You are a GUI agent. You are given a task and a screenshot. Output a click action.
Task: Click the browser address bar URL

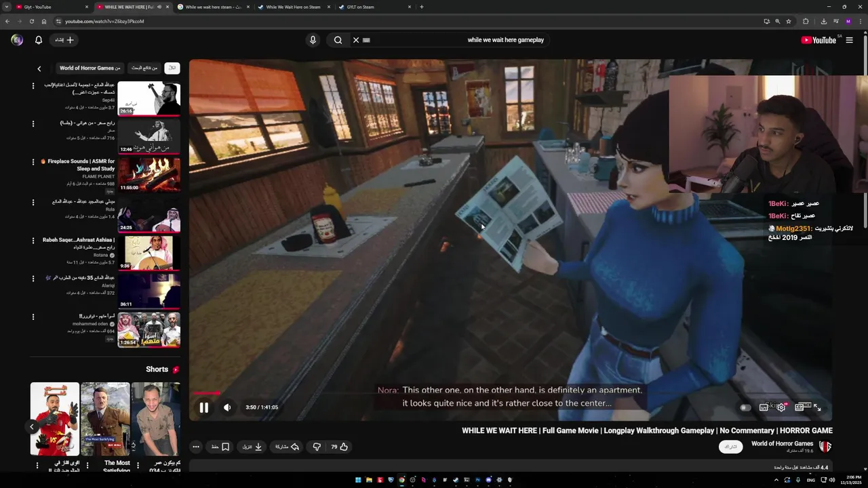(104, 21)
